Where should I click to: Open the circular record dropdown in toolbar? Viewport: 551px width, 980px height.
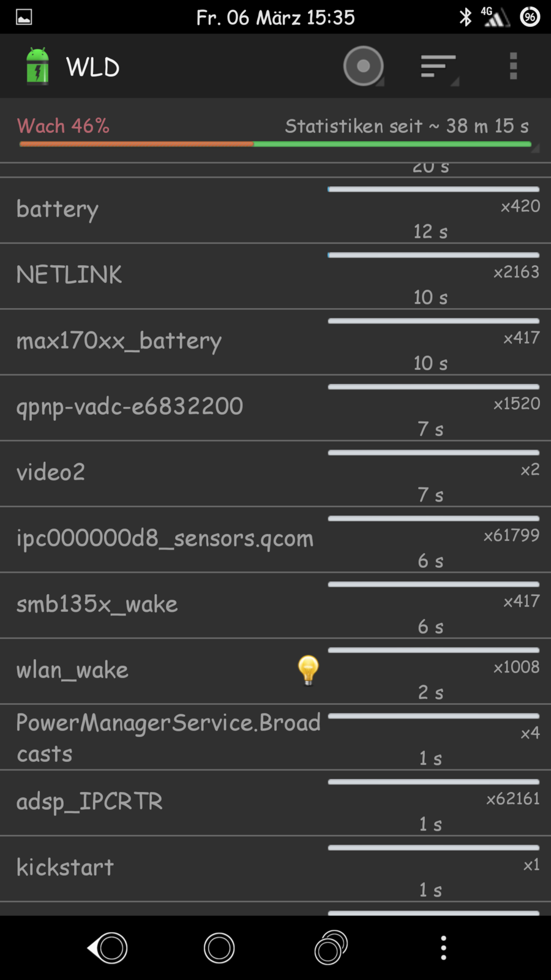[364, 66]
